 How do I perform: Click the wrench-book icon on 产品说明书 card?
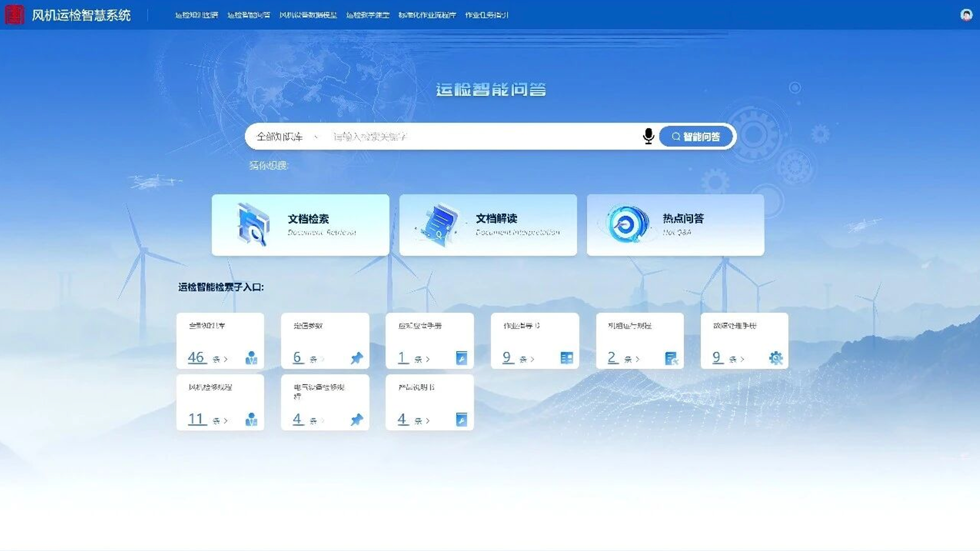[461, 420]
